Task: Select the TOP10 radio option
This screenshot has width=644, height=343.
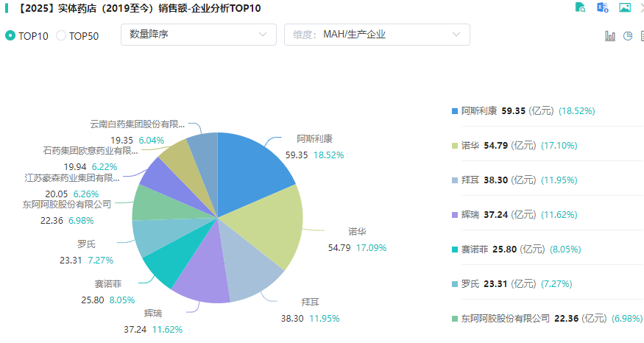Action: coord(10,35)
